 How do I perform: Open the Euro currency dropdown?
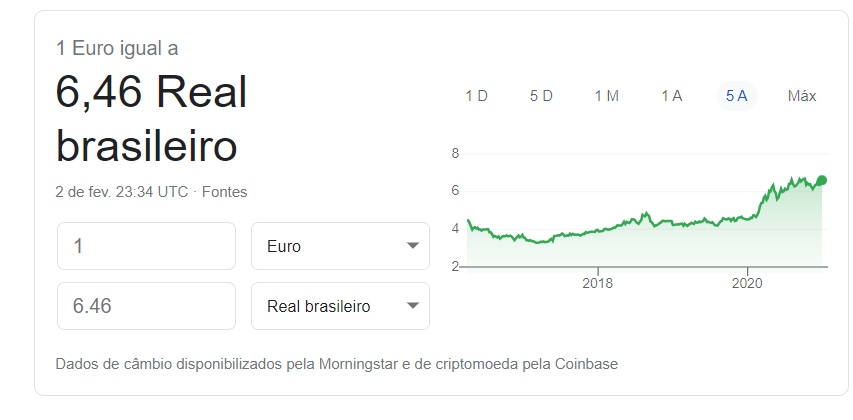click(340, 246)
